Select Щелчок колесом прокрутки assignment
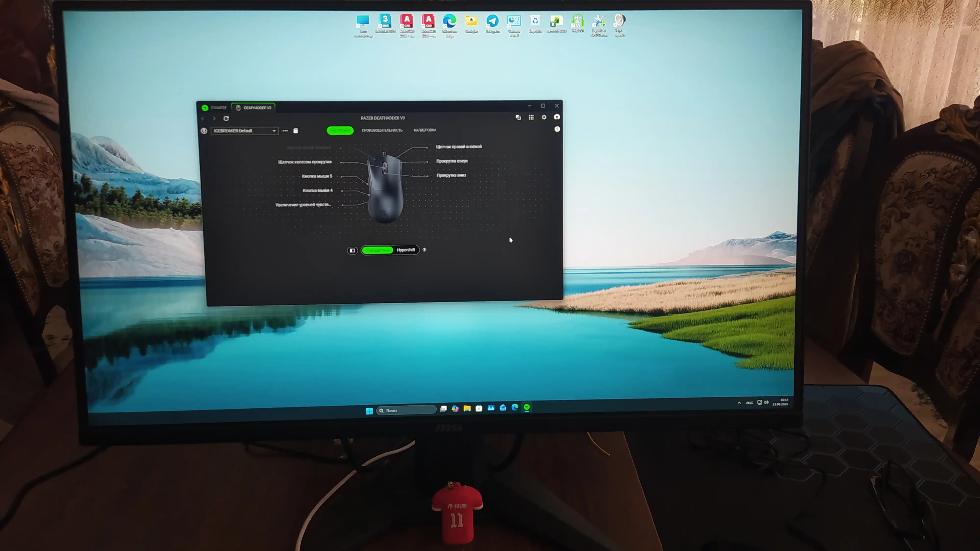This screenshot has height=551, width=980. point(305,162)
